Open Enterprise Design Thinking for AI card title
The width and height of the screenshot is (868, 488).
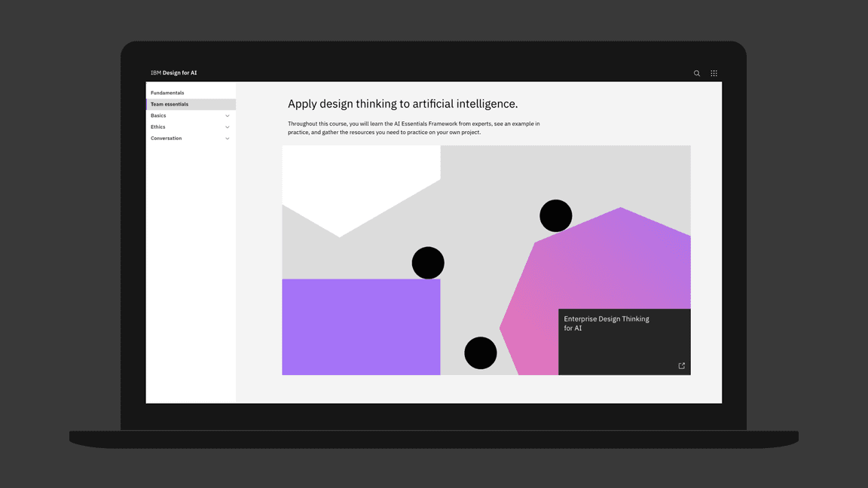(606, 323)
